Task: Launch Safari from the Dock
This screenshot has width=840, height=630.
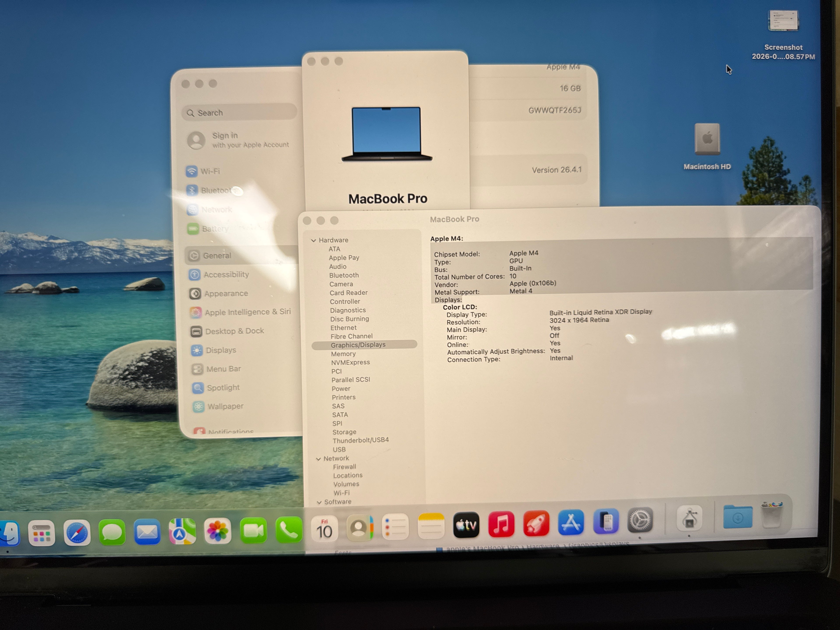Action: pos(77,532)
